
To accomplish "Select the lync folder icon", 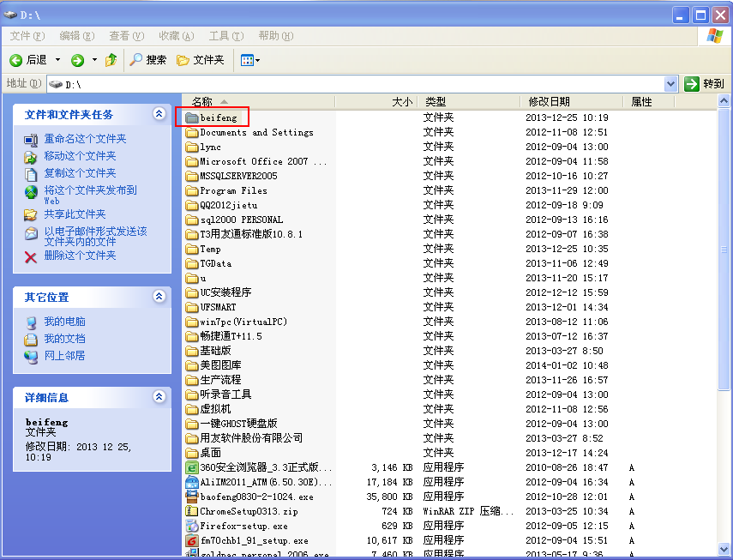I will pos(192,147).
